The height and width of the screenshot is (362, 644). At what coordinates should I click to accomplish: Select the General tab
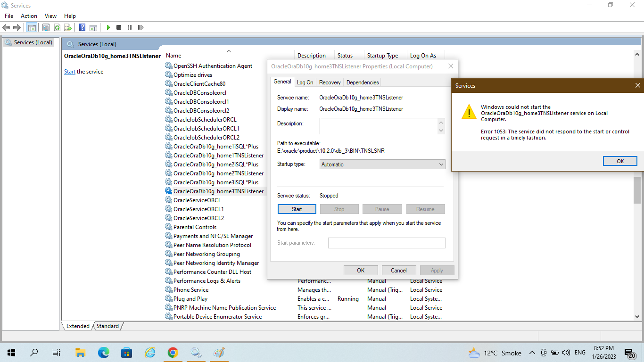click(282, 82)
